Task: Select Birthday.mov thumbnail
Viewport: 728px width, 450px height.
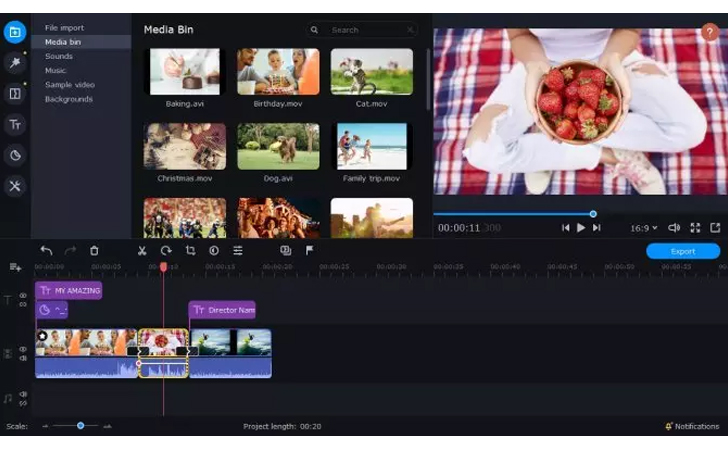Action: 278,72
